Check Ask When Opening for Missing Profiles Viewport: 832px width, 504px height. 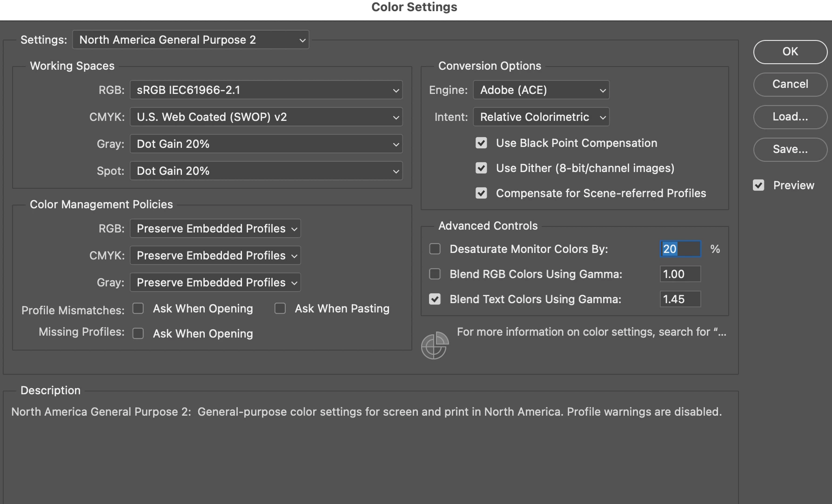pos(138,334)
